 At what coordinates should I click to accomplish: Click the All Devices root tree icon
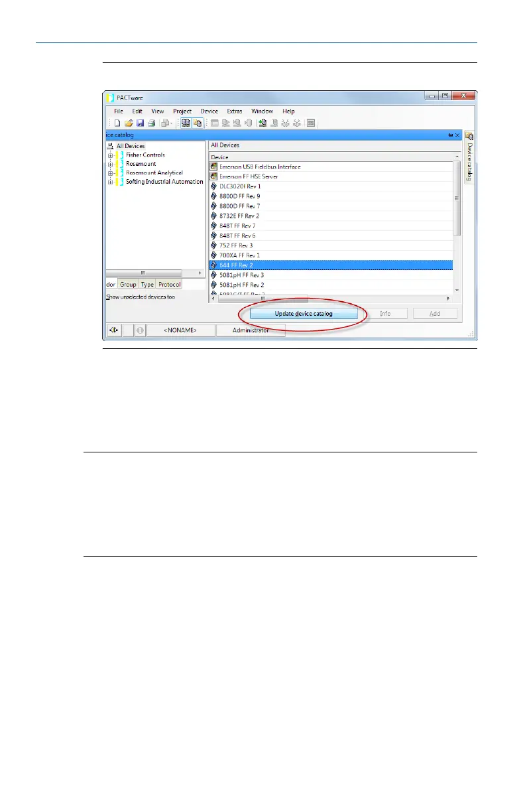click(x=111, y=146)
